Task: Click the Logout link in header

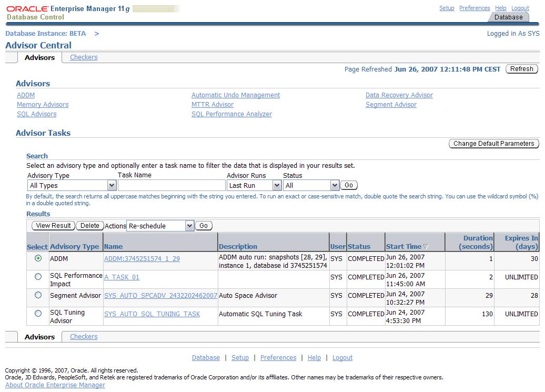Action: pyautogui.click(x=520, y=8)
